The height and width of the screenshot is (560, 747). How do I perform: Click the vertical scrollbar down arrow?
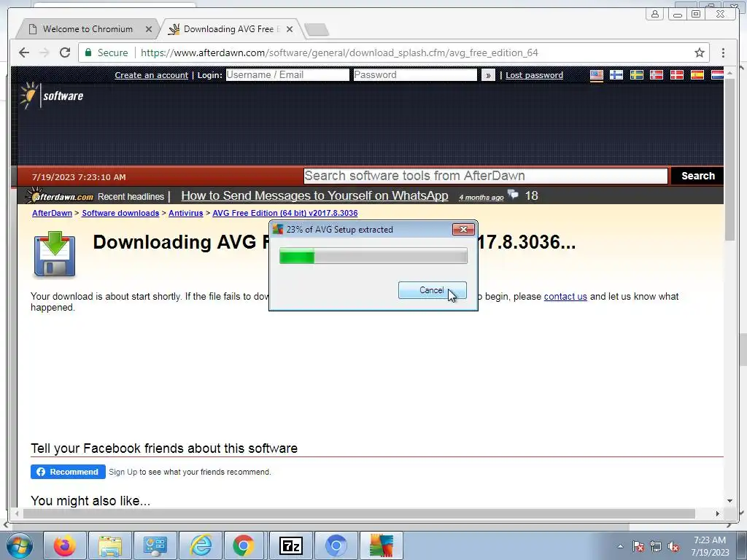click(729, 500)
